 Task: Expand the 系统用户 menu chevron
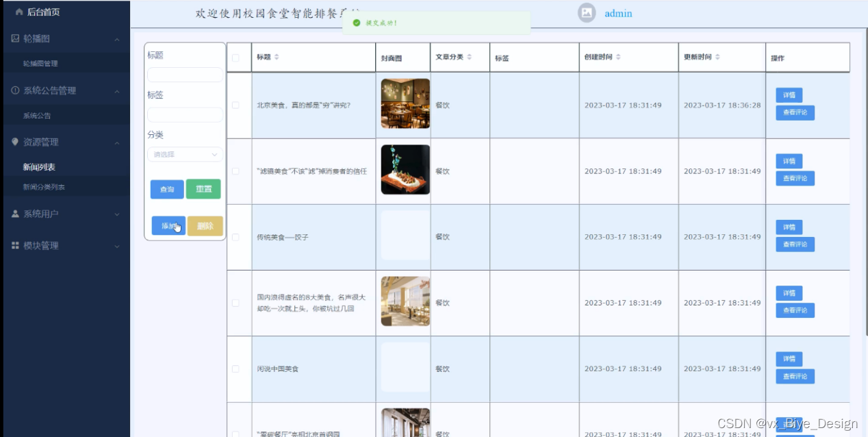click(117, 214)
